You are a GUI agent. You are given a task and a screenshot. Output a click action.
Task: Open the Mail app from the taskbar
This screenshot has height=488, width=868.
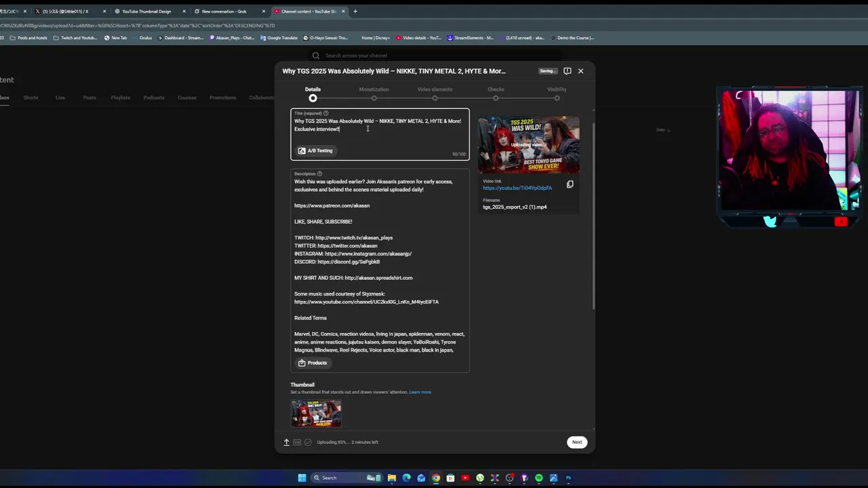[x=421, y=478]
